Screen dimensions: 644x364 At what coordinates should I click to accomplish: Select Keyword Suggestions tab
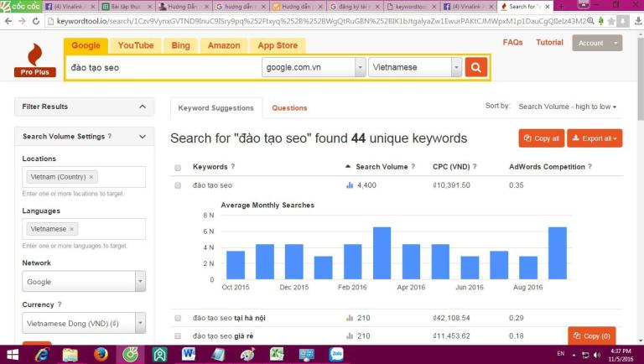(x=216, y=108)
